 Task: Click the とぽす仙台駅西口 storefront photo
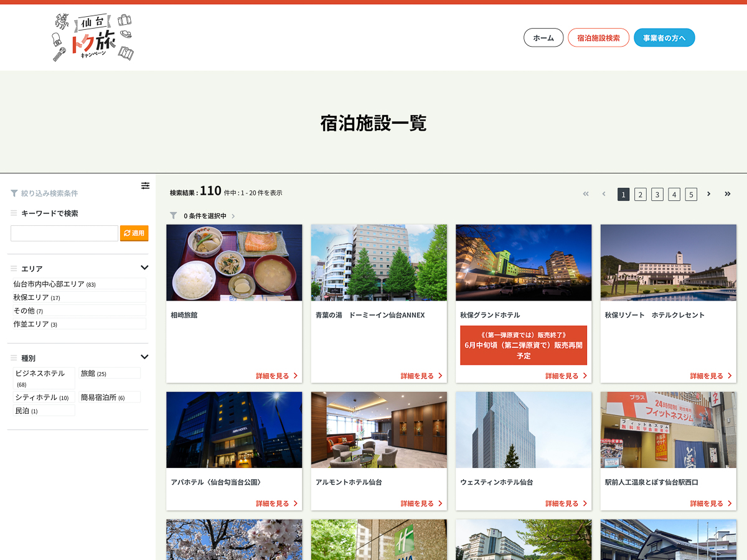click(669, 430)
